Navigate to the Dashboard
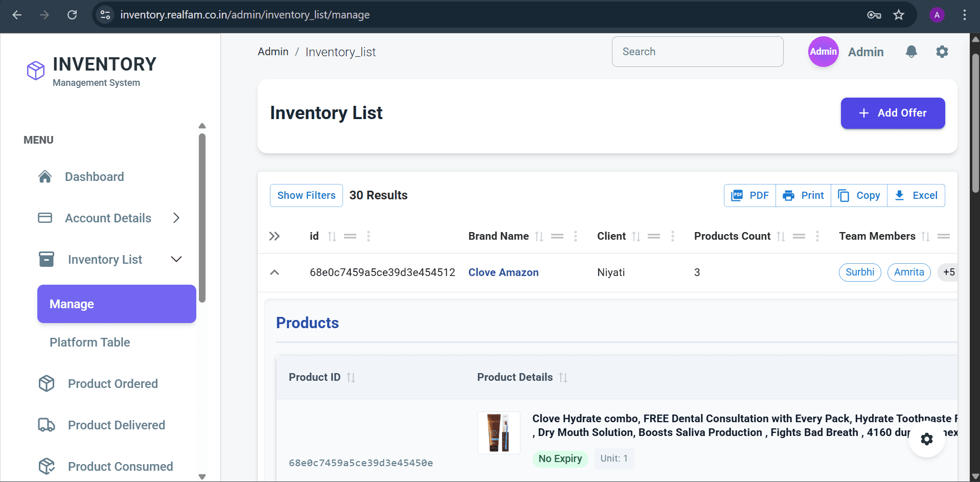980x482 pixels. (95, 176)
